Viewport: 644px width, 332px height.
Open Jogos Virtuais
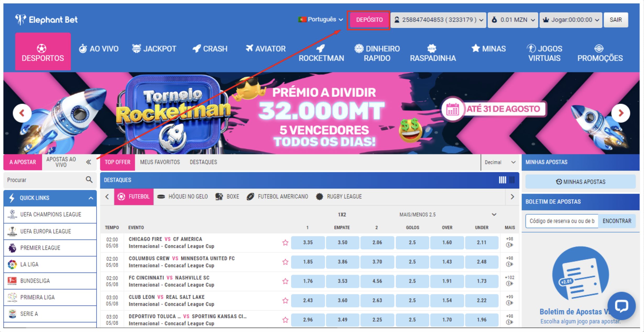544,53
